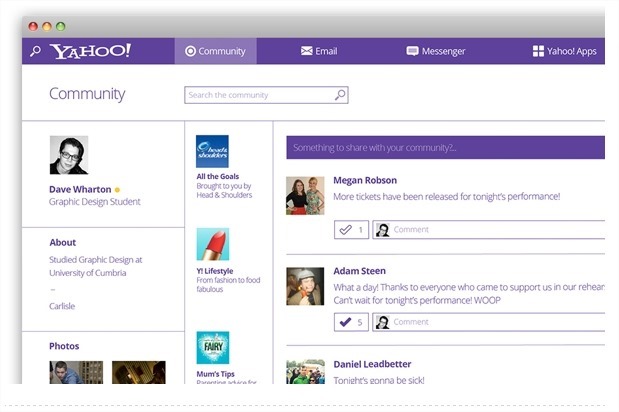Comment on Megan Robson's post
This screenshot has height=412, width=619.
point(489,230)
